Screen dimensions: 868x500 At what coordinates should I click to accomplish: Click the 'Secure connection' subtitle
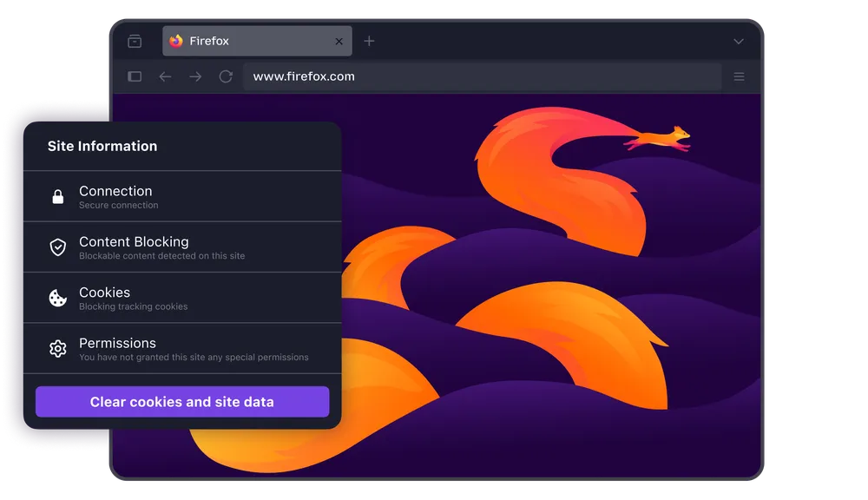(118, 206)
